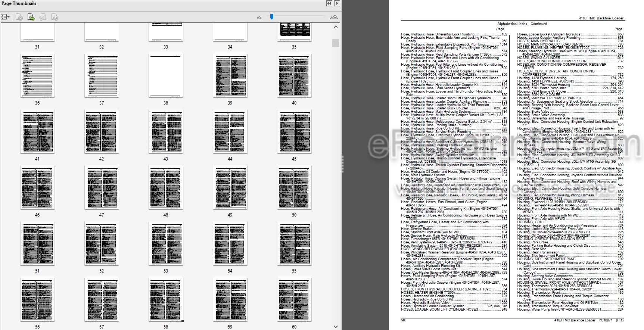Click page label 32 under thumbnail
This screenshot has height=330, width=644.
coord(102,47)
